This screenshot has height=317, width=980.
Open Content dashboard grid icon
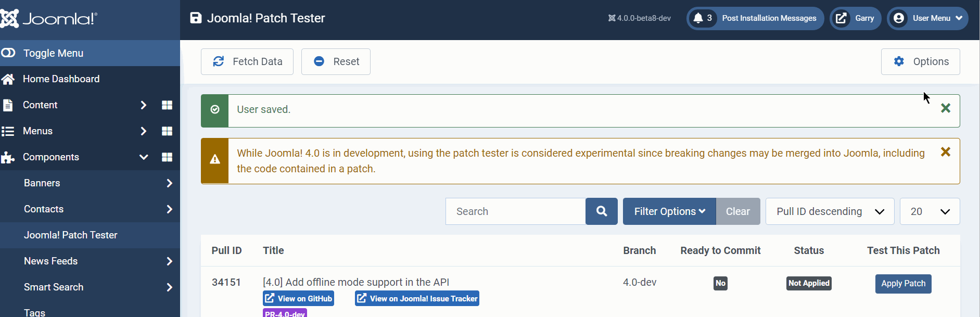[167, 105]
